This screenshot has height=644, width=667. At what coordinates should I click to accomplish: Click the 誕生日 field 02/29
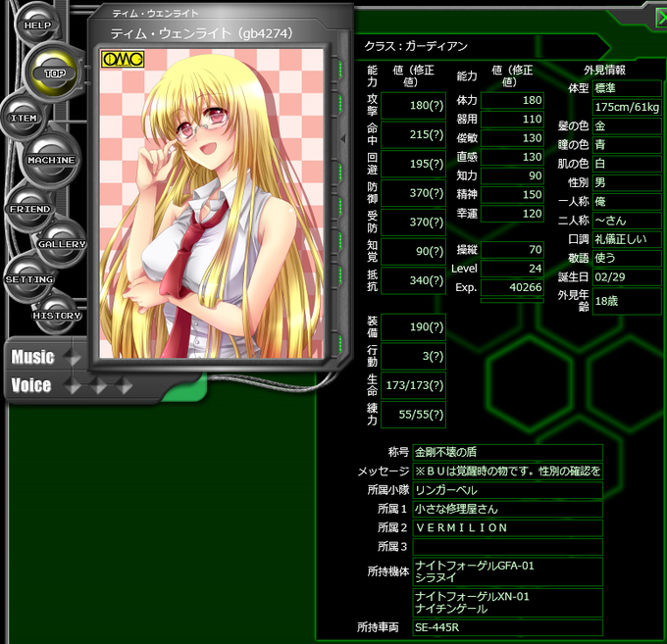tap(627, 277)
